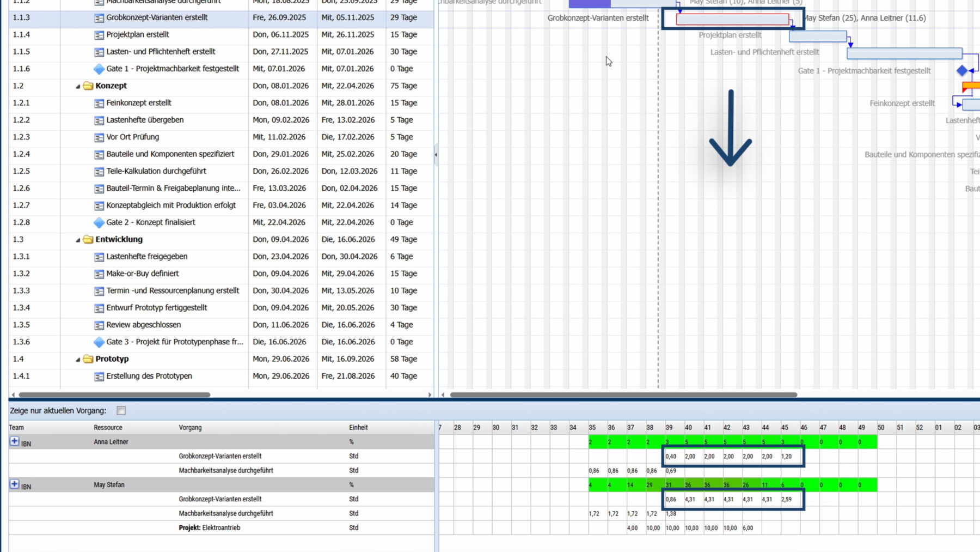Click the Gate 2 milestone diamond icon

pos(99,222)
